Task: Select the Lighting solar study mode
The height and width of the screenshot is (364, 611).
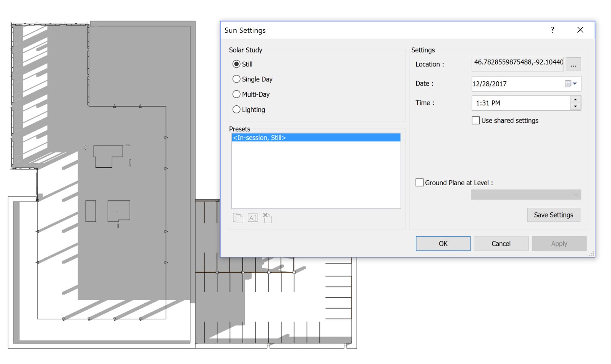Action: tap(236, 109)
